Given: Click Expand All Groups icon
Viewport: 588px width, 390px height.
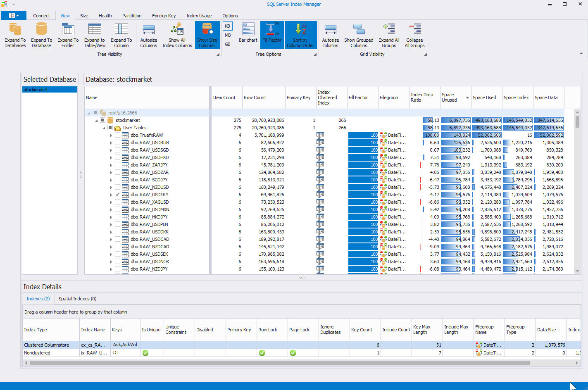Looking at the screenshot, I should point(389,29).
